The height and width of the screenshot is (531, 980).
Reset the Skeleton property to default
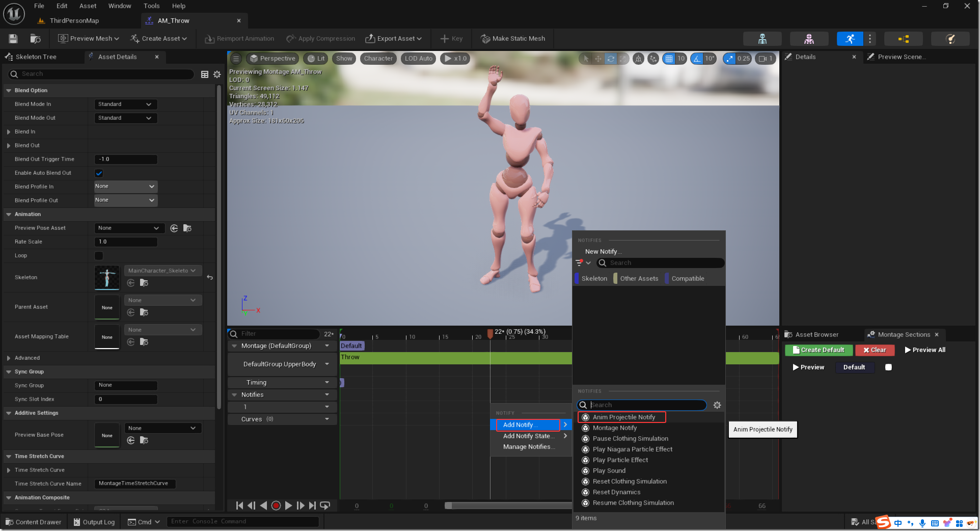click(x=210, y=278)
